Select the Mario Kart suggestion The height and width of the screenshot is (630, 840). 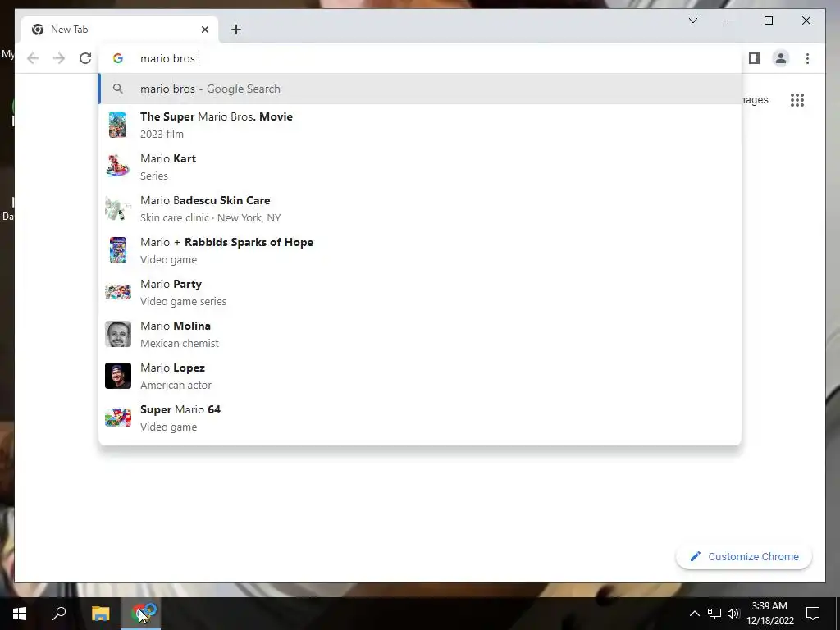[x=420, y=167]
